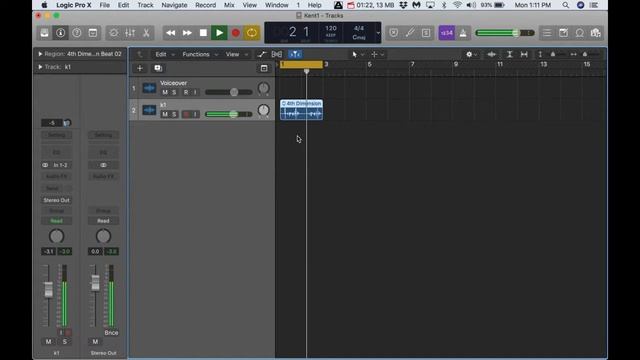
Task: Click the Stop transport button
Action: (203, 33)
